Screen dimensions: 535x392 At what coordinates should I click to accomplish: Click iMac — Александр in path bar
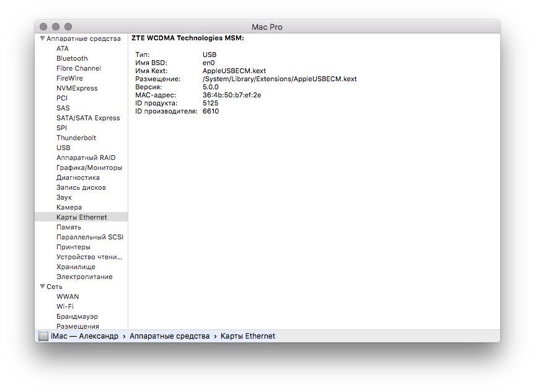click(84, 336)
